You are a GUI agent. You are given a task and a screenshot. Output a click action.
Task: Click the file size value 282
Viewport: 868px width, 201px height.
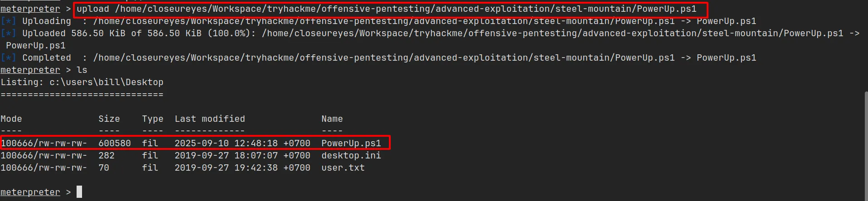[106, 156]
